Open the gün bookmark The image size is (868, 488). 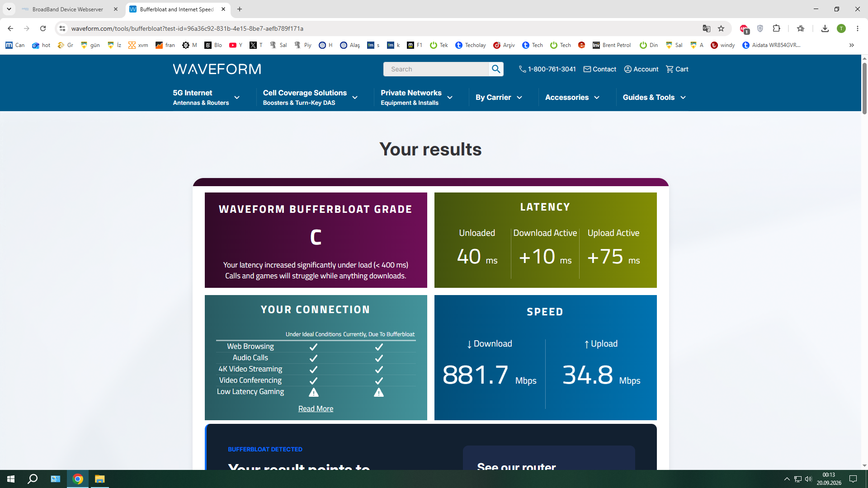click(x=90, y=45)
